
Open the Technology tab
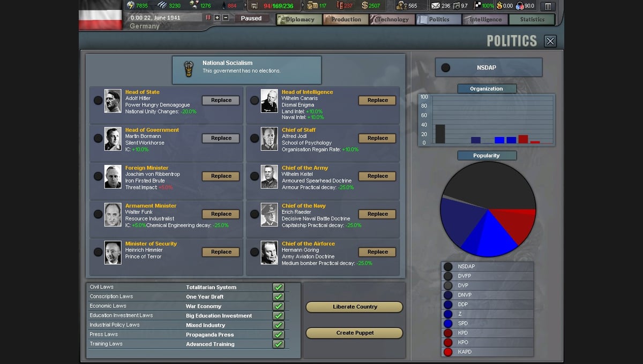tap(392, 19)
